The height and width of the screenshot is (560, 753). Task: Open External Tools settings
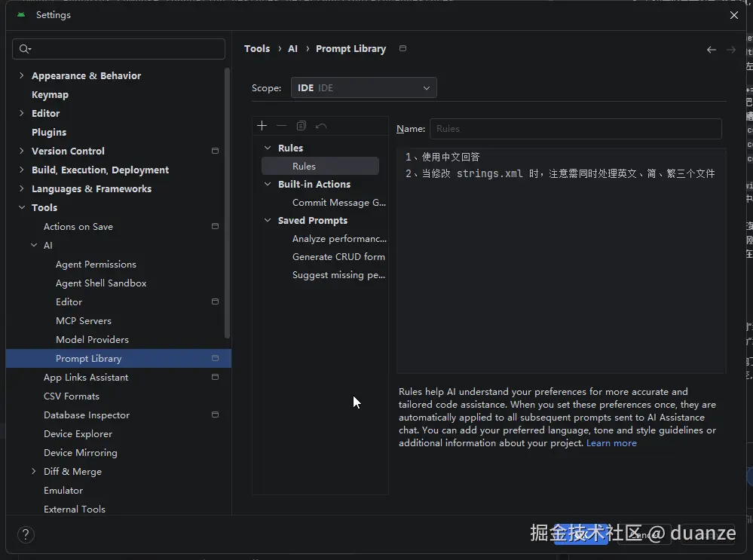coord(75,509)
